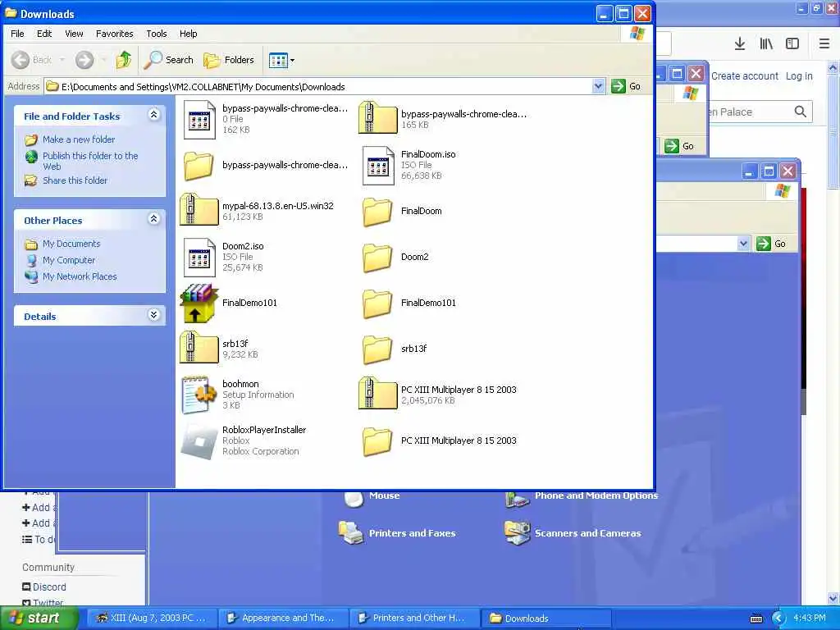
Task: Toggle the Folders pane button
Action: [x=229, y=60]
